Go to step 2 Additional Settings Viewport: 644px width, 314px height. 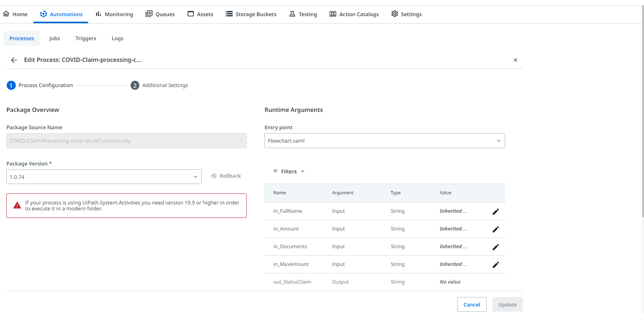(159, 85)
